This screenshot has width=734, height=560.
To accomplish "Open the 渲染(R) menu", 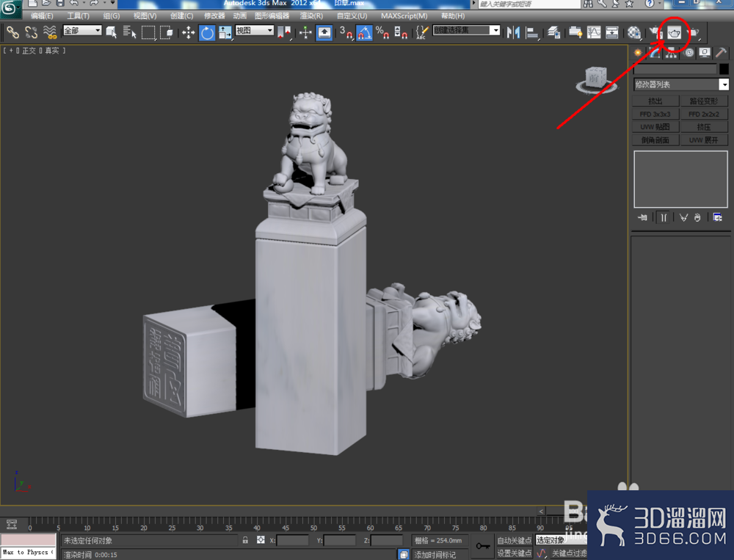I will point(311,15).
